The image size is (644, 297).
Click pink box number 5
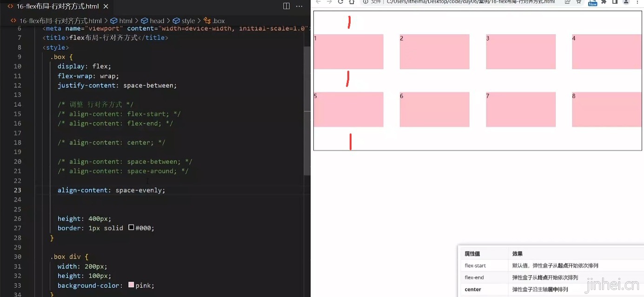click(349, 109)
